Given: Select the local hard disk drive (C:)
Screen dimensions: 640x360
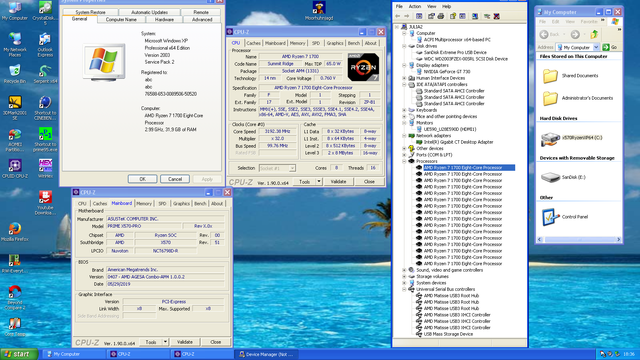Looking at the screenshot, I should (x=571, y=138).
